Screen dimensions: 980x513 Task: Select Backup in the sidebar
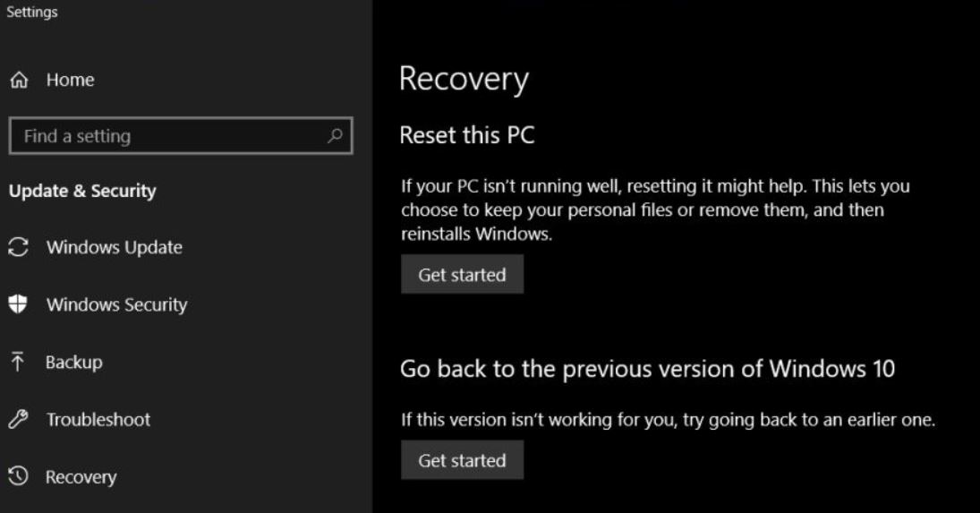pos(73,363)
